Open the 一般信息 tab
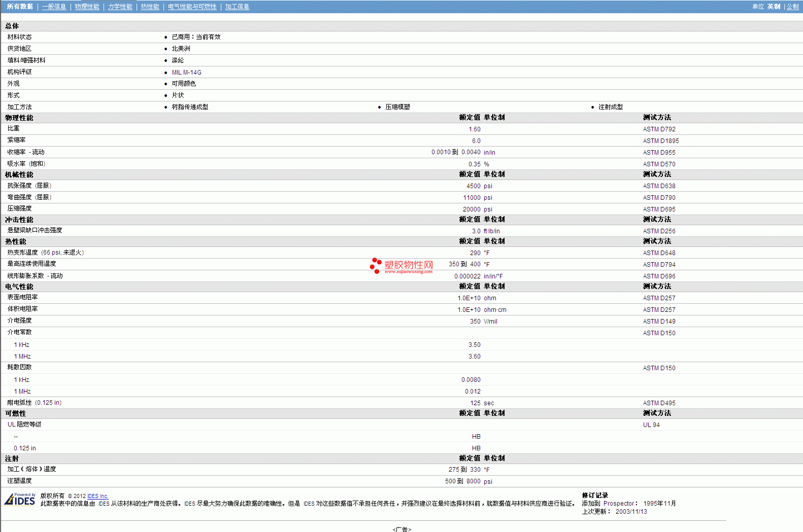Screen dimensions: 803x532 [x=54, y=7]
